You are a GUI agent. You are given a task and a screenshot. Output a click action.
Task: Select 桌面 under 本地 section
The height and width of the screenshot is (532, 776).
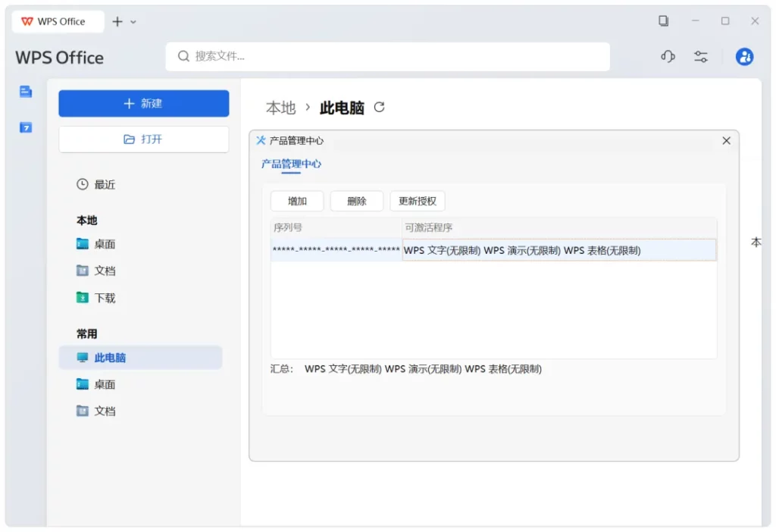105,244
